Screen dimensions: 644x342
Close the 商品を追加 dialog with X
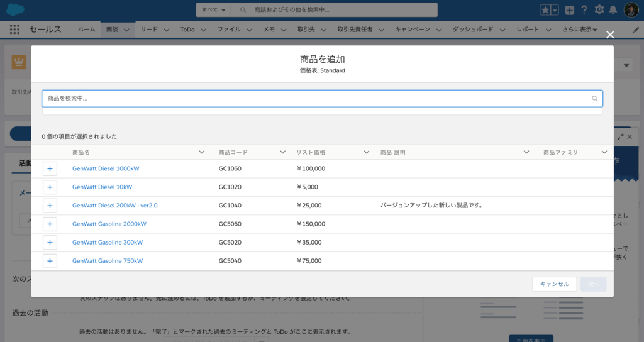(610, 35)
